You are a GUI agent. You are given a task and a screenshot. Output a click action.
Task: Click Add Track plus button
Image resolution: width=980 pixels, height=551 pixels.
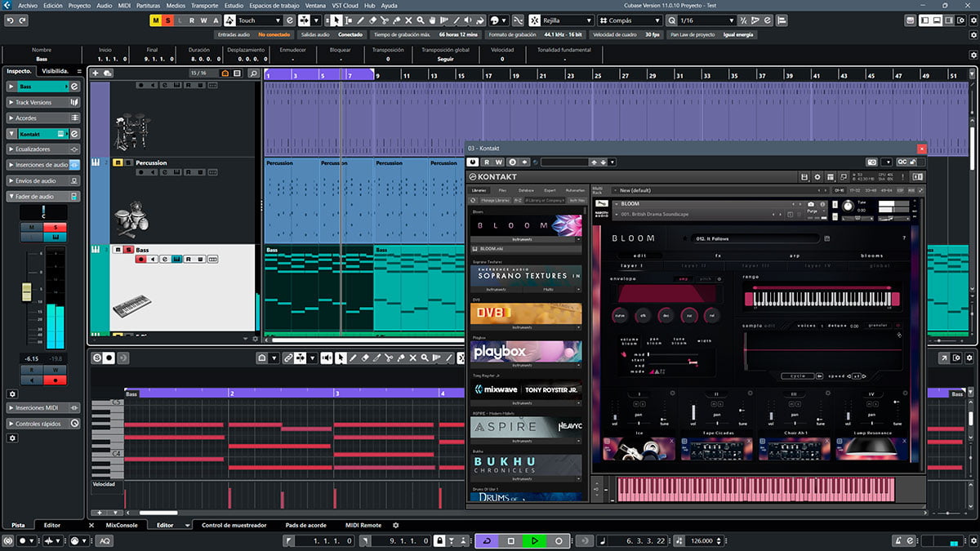pos(96,73)
